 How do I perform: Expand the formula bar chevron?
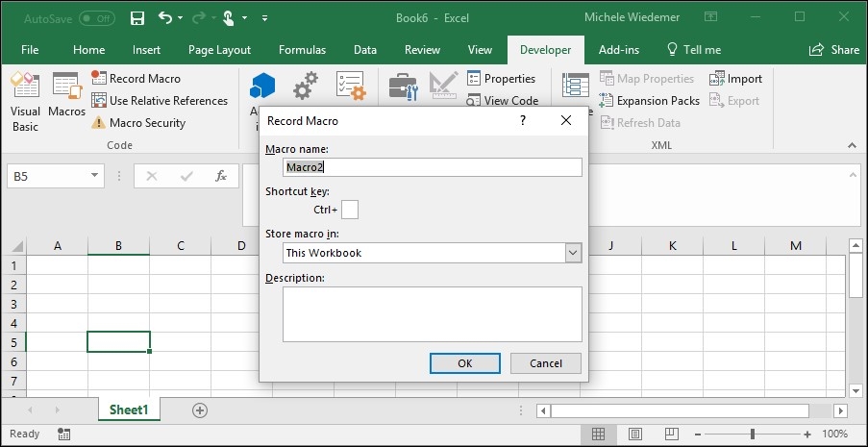click(x=853, y=175)
